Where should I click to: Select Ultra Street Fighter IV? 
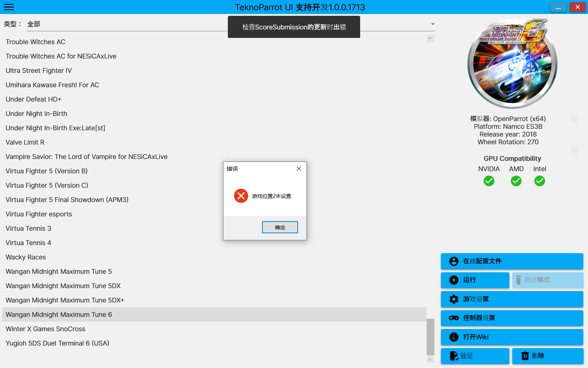(x=214, y=71)
